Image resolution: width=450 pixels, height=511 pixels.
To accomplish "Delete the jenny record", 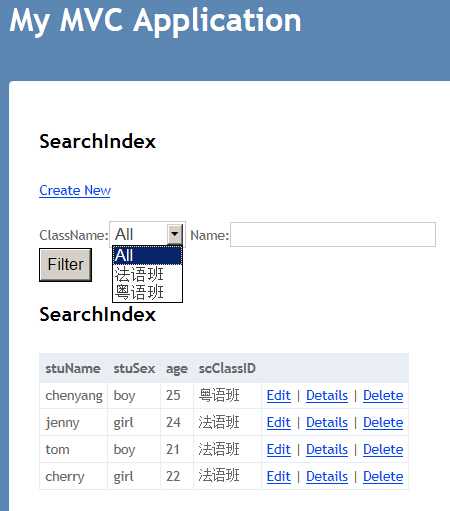I will (x=383, y=423).
